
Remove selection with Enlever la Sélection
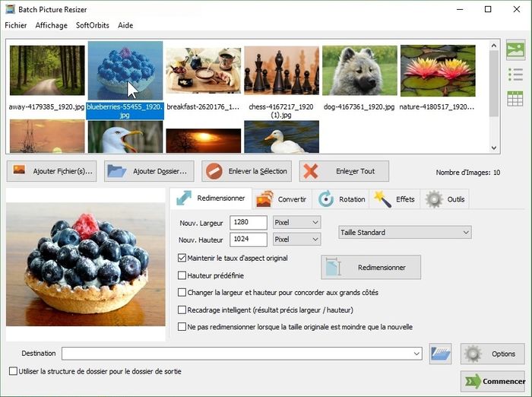coord(247,171)
